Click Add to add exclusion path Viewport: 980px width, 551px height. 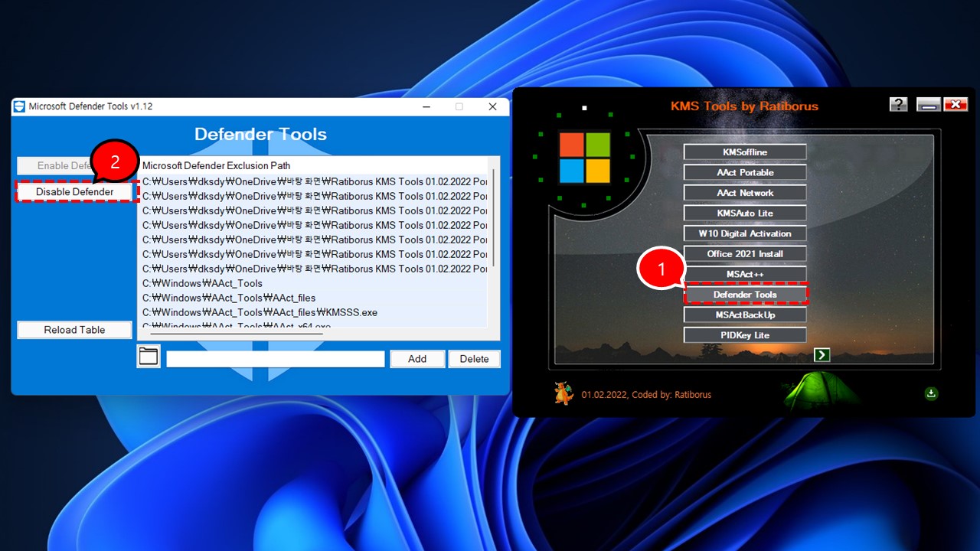click(x=417, y=359)
